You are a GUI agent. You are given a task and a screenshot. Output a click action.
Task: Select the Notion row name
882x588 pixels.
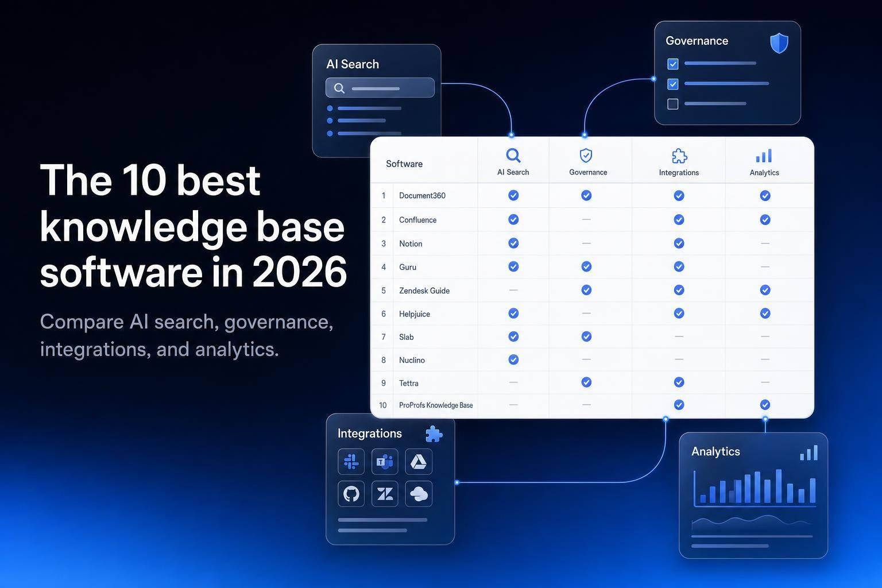tap(411, 243)
